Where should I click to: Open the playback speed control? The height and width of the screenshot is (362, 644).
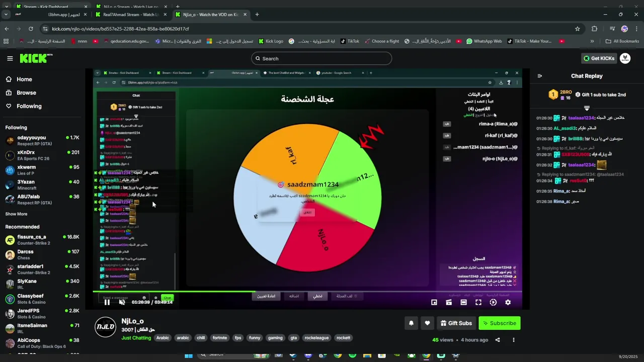pos(493,302)
